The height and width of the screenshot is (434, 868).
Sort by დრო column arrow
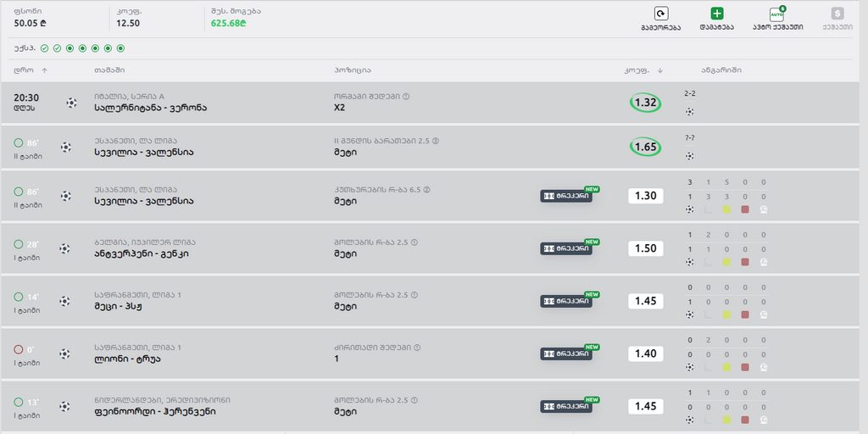45,70
